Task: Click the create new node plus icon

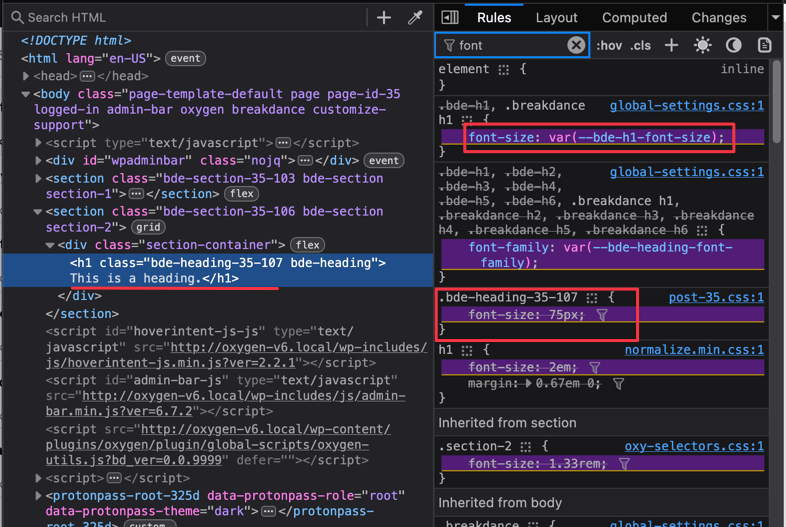Action: click(384, 17)
